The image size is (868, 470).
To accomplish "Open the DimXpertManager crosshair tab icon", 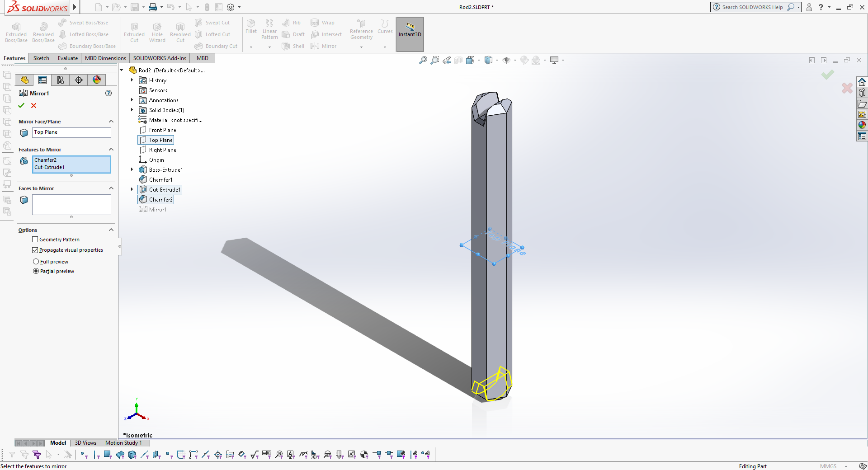I will click(x=79, y=80).
